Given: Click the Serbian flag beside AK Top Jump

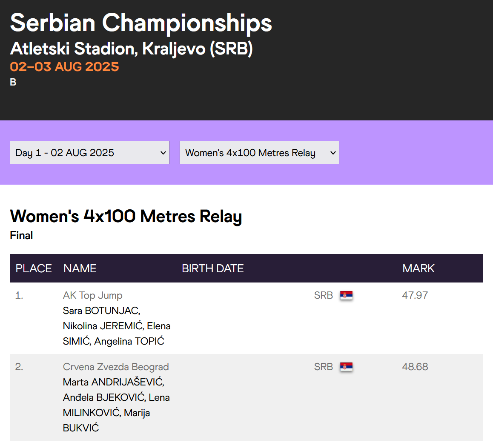Looking at the screenshot, I should [x=346, y=295].
